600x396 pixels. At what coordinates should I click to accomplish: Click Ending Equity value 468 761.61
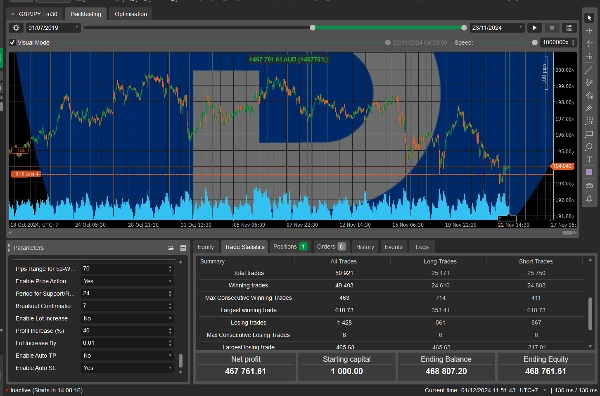tap(545, 372)
